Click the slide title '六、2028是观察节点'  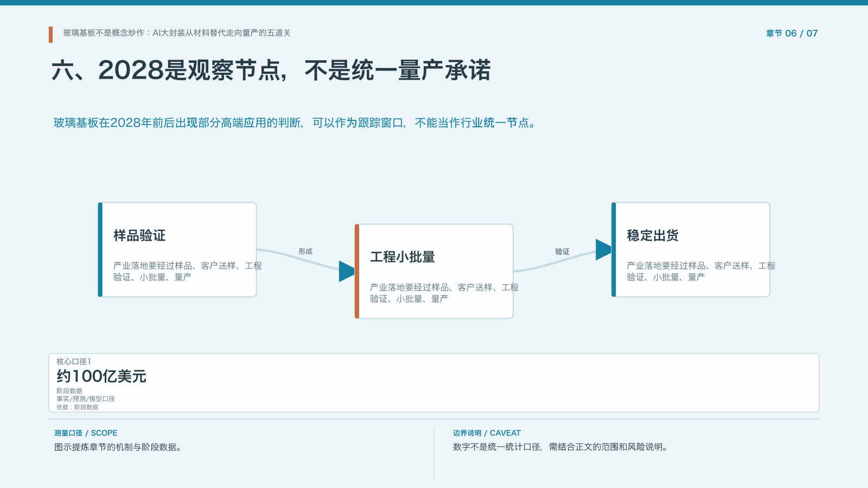(169, 70)
